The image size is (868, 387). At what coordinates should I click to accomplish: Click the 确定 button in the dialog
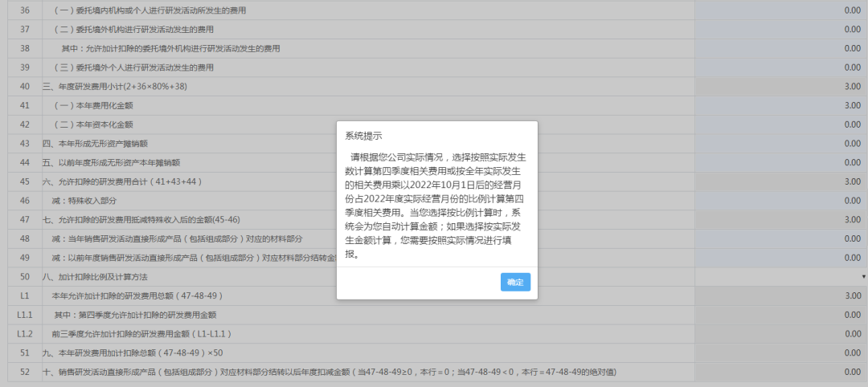pyautogui.click(x=515, y=282)
